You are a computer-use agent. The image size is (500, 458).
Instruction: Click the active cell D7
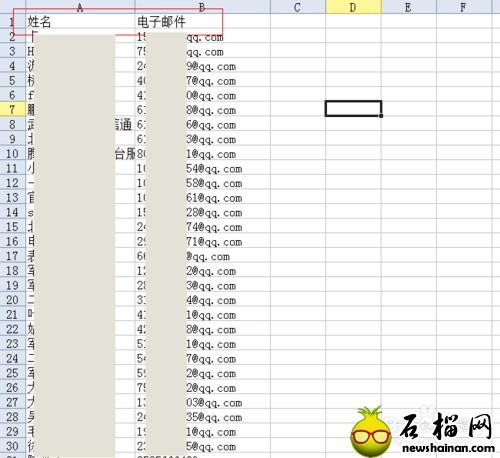coord(353,109)
